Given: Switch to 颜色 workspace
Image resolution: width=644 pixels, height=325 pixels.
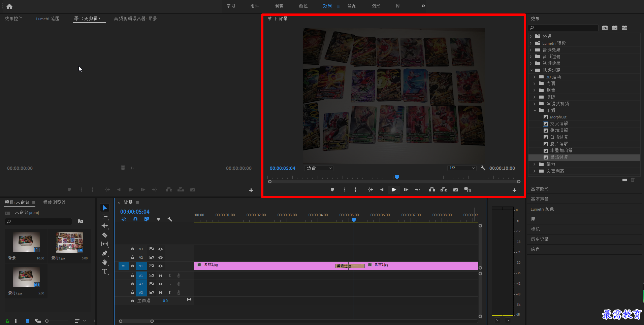Looking at the screenshot, I should (x=303, y=6).
